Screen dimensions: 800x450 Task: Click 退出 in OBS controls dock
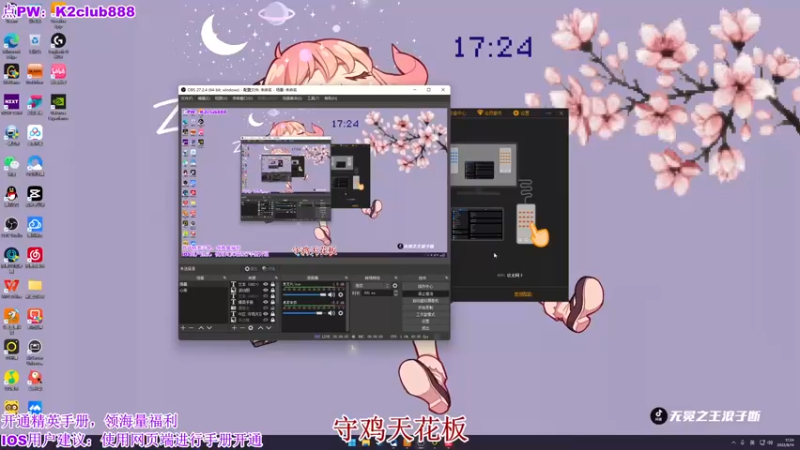tap(426, 328)
